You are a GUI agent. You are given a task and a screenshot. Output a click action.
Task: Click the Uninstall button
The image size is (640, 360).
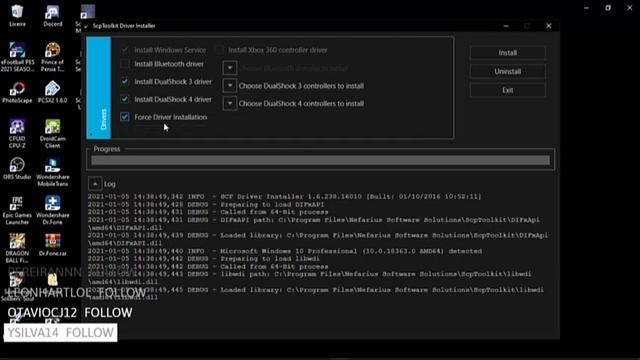pos(507,71)
